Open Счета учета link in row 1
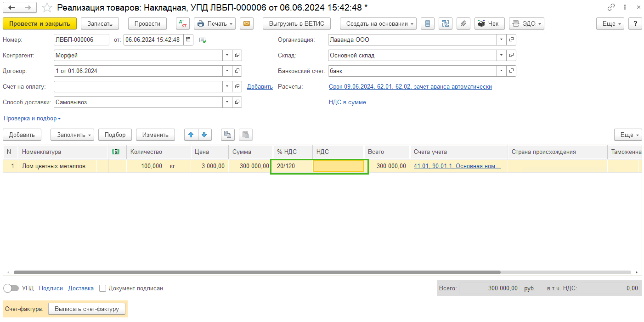The image size is (644, 322). [x=458, y=166]
